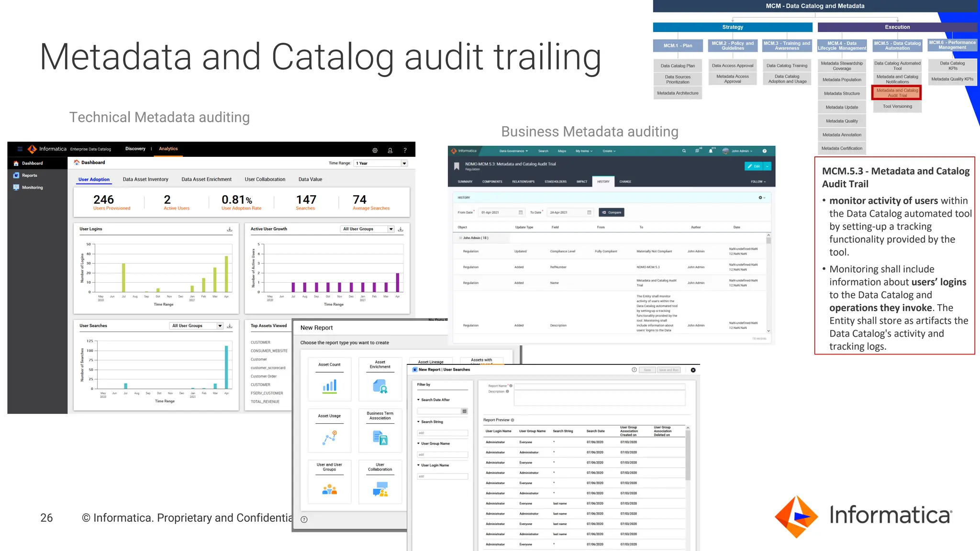Collapse the John Admin (18) history group
This screenshot has width=980, height=551.
coord(460,238)
